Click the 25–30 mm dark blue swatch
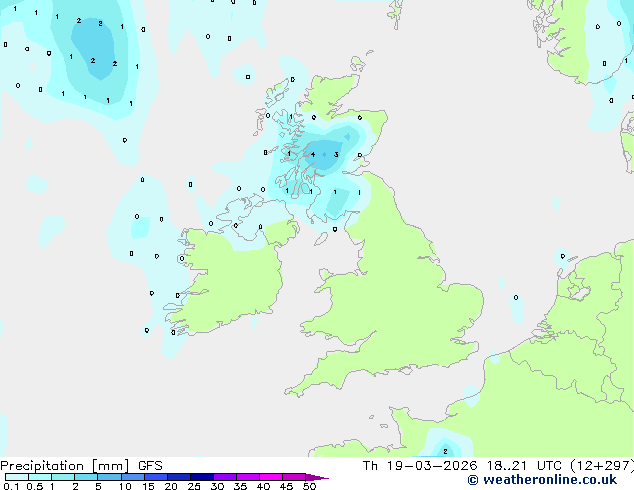Screen dimensions: 634x490 (x=202, y=477)
